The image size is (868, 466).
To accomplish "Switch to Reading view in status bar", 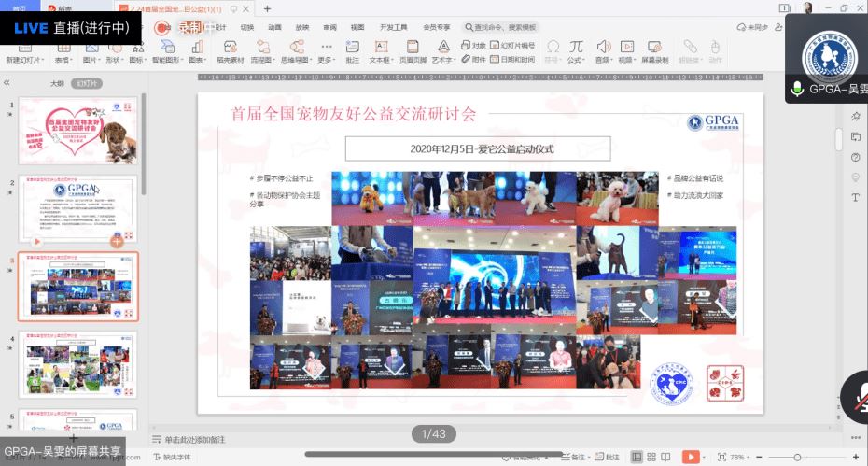I will 666,457.
